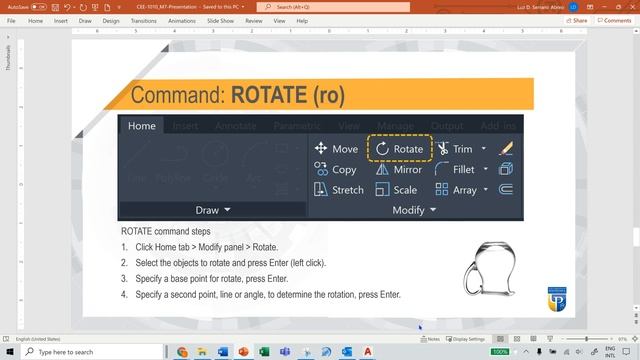
Task: Click the zoom percentage value
Action: coord(622,339)
